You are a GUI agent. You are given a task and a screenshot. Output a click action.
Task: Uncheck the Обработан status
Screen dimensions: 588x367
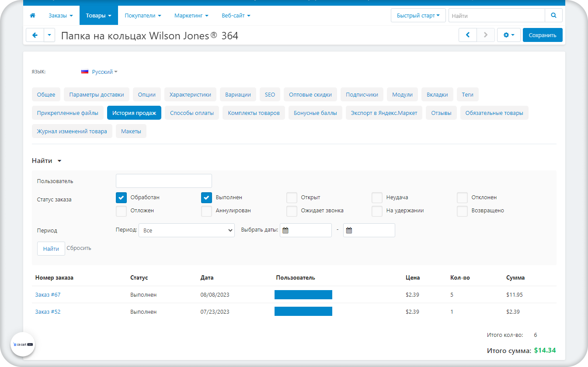121,197
